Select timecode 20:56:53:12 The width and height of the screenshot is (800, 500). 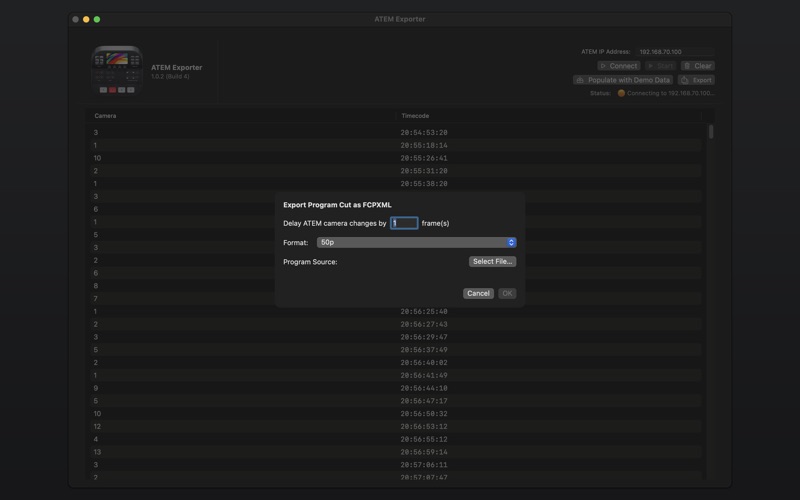tap(423, 427)
